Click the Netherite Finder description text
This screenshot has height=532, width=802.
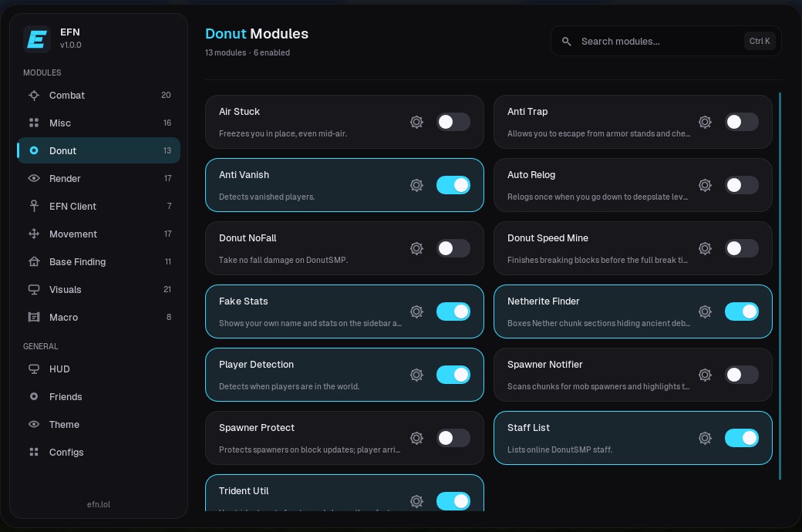click(x=598, y=323)
